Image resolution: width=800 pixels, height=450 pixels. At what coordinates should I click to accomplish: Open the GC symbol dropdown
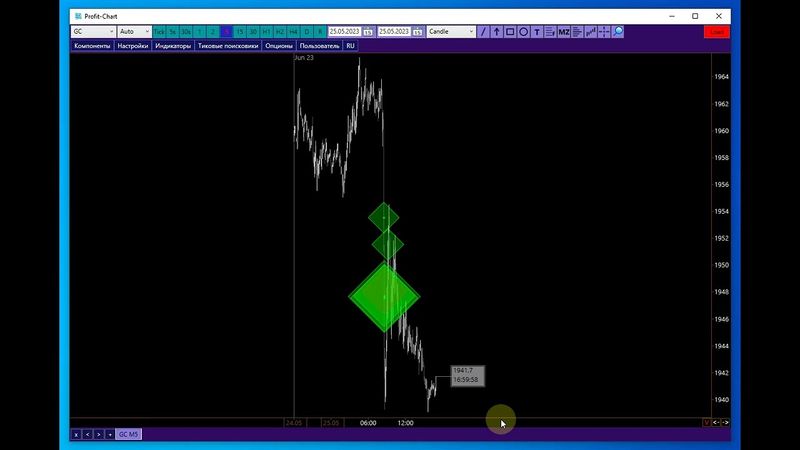pyautogui.click(x=92, y=32)
